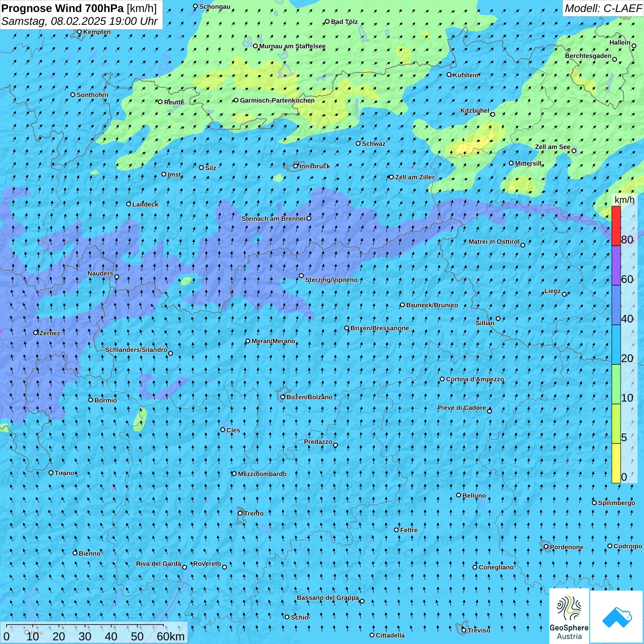Click the 'Cortina d'Ampezzo' label

(x=475, y=379)
